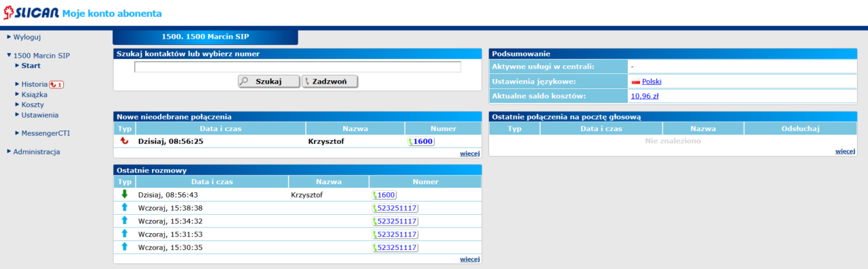The height and width of the screenshot is (269, 868).
Task: Log out using the Wyloguj link
Action: 27,37
